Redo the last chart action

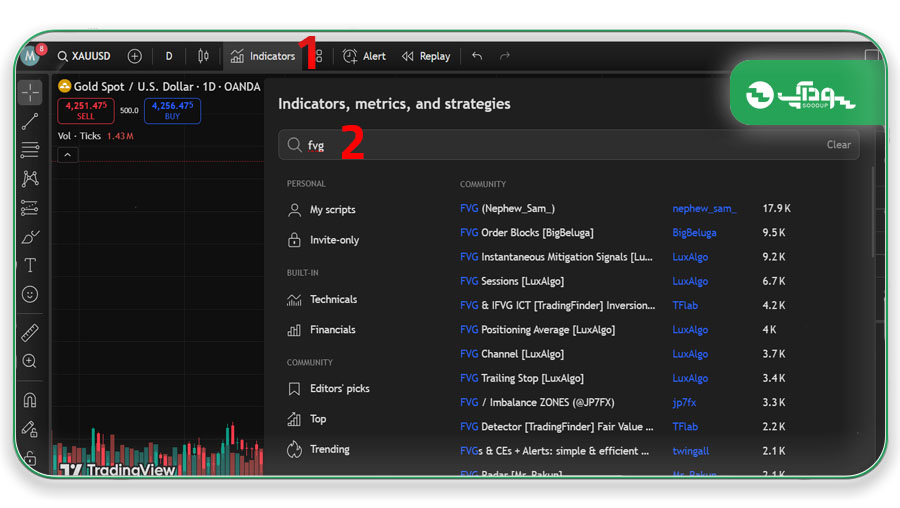pyautogui.click(x=505, y=56)
